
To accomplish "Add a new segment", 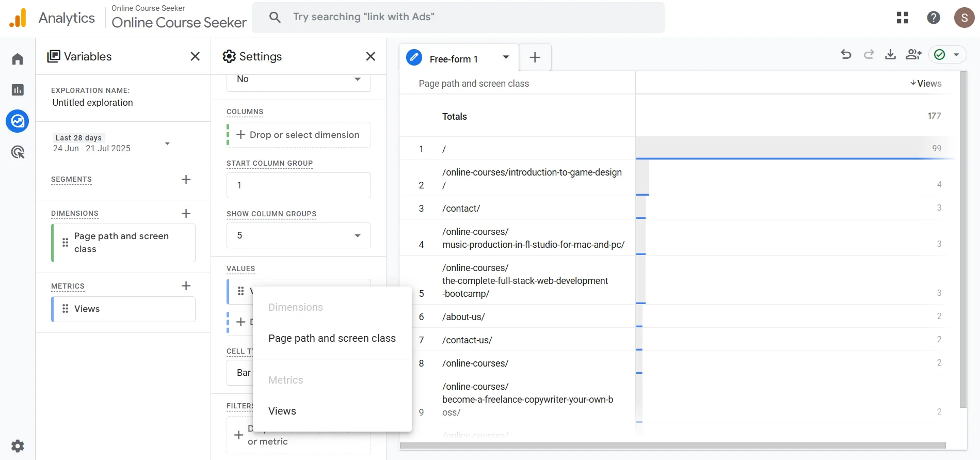I will coord(186,179).
